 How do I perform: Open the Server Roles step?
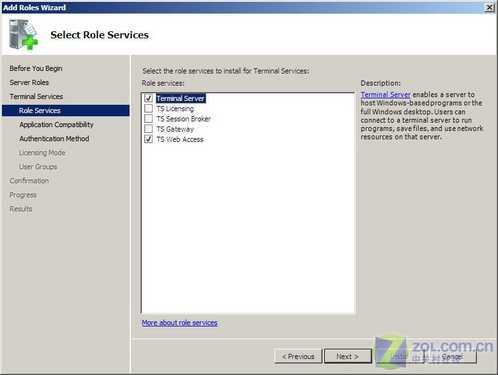point(29,82)
